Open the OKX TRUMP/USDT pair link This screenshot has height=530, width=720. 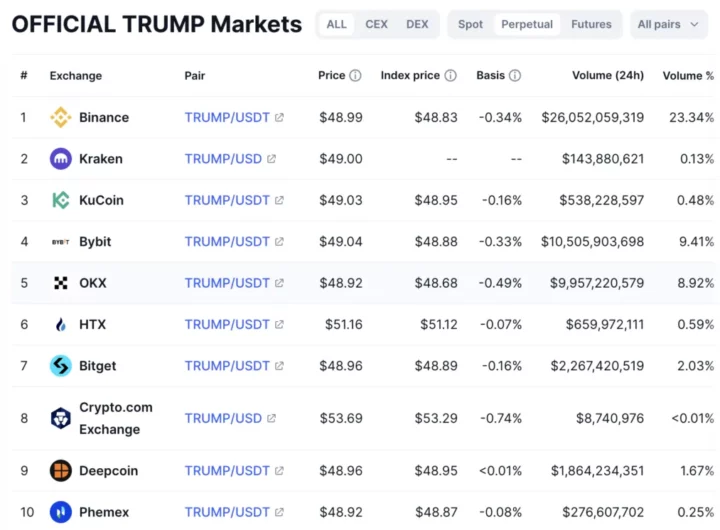coord(227,283)
